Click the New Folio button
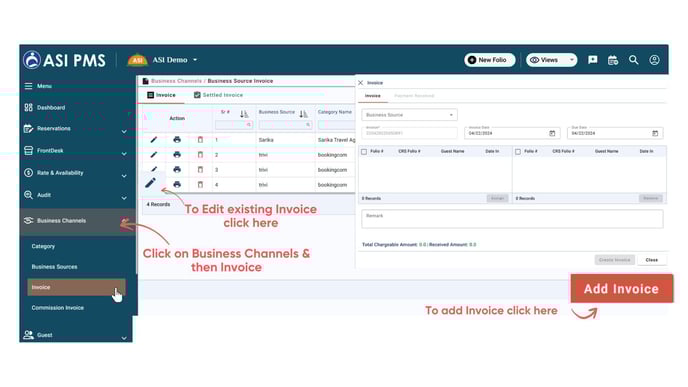The image size is (688, 387). tap(489, 60)
